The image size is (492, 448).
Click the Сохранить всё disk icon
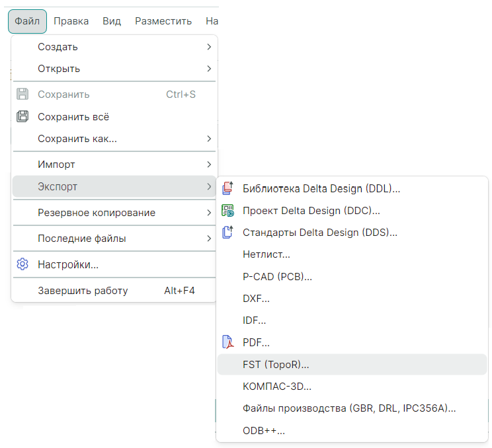[x=22, y=117]
